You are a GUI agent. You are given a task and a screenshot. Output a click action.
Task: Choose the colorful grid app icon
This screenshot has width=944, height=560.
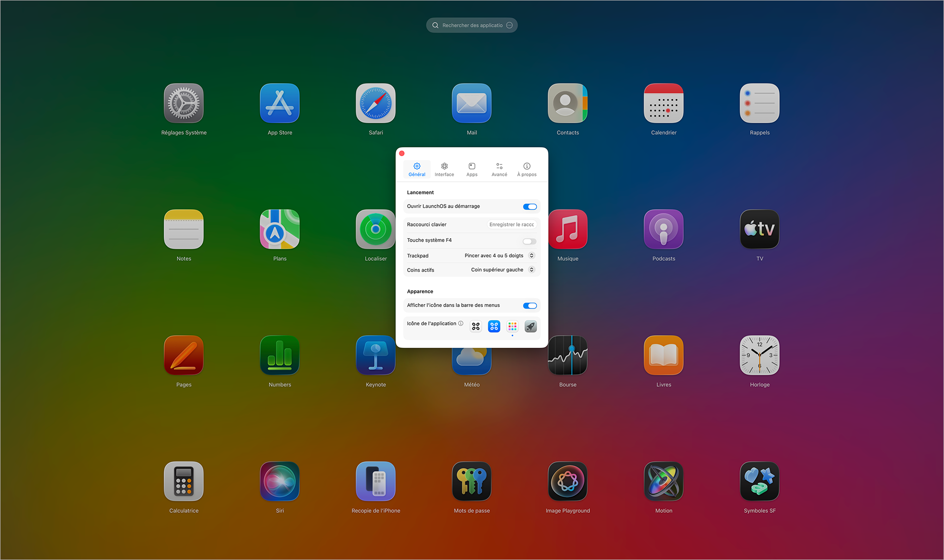(512, 326)
